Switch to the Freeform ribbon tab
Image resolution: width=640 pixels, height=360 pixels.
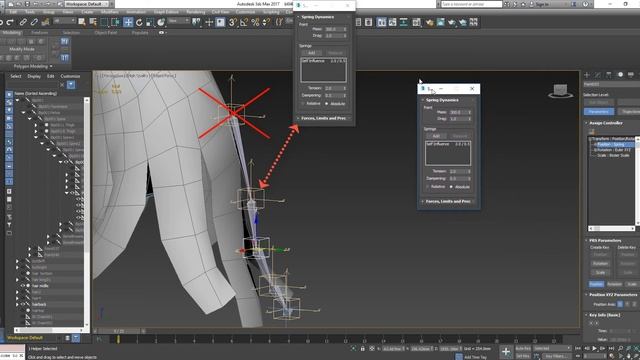point(40,33)
